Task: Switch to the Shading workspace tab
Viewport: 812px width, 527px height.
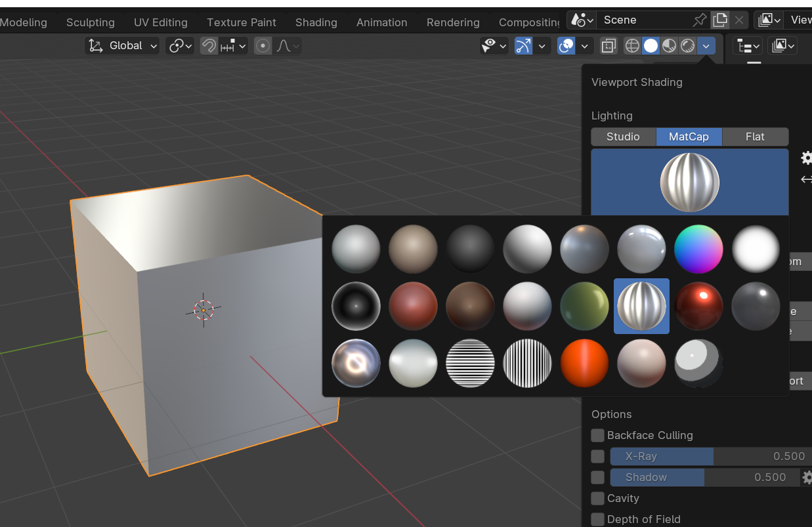Action: point(316,22)
